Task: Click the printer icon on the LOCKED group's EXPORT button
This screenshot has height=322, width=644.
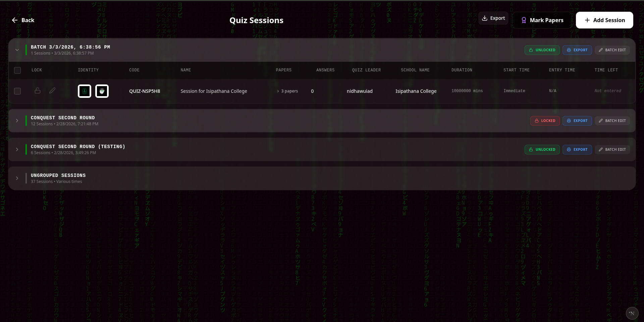Action: pos(569,121)
